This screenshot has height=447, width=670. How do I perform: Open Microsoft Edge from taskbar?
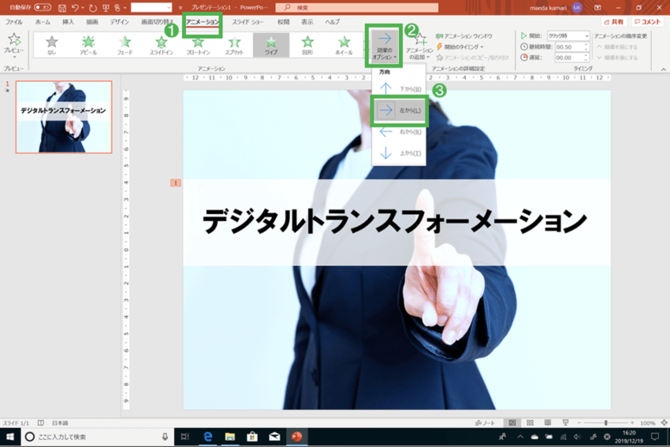(208, 437)
